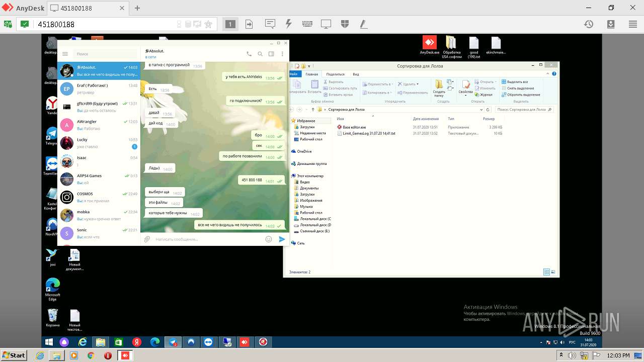Select the Главная ribbon tab in Explorer
This screenshot has height=362, width=644.
312,74
